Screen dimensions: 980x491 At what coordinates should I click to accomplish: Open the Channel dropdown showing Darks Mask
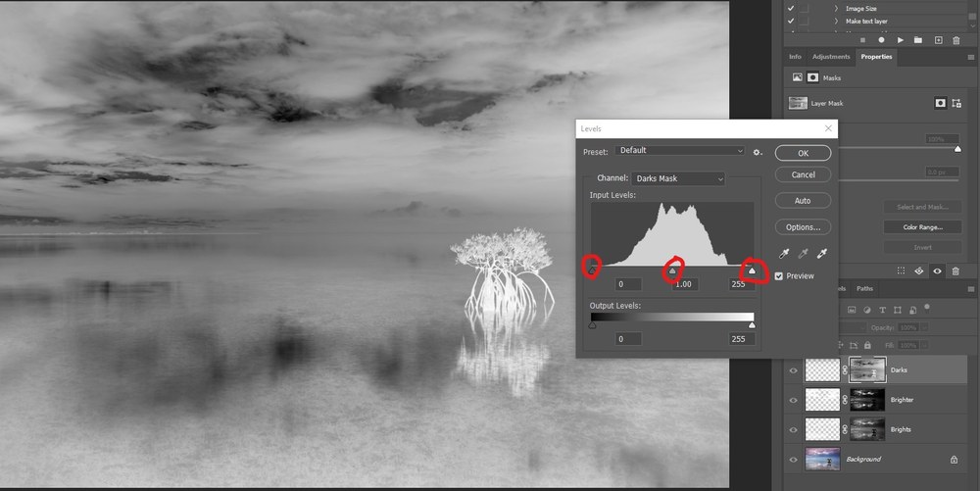[678, 178]
